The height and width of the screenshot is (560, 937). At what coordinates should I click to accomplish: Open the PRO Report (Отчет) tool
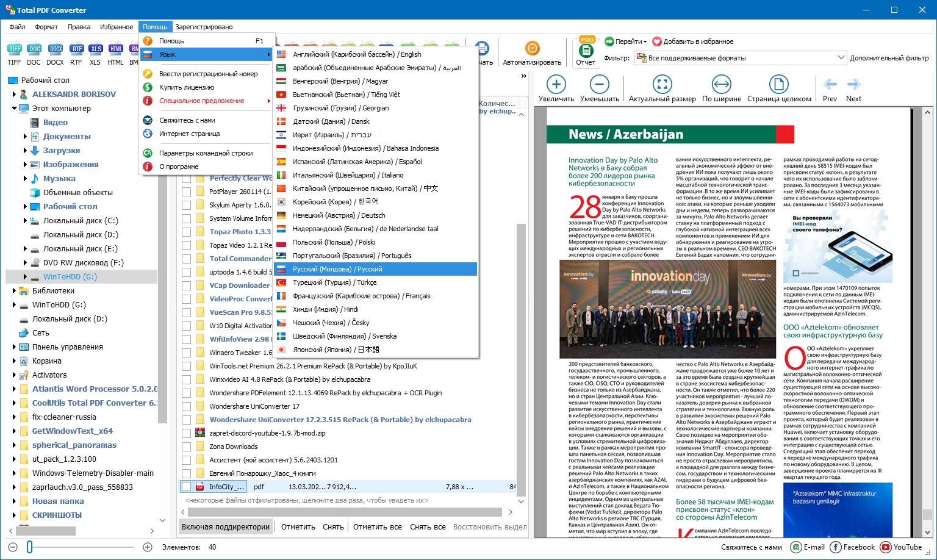coord(586,51)
